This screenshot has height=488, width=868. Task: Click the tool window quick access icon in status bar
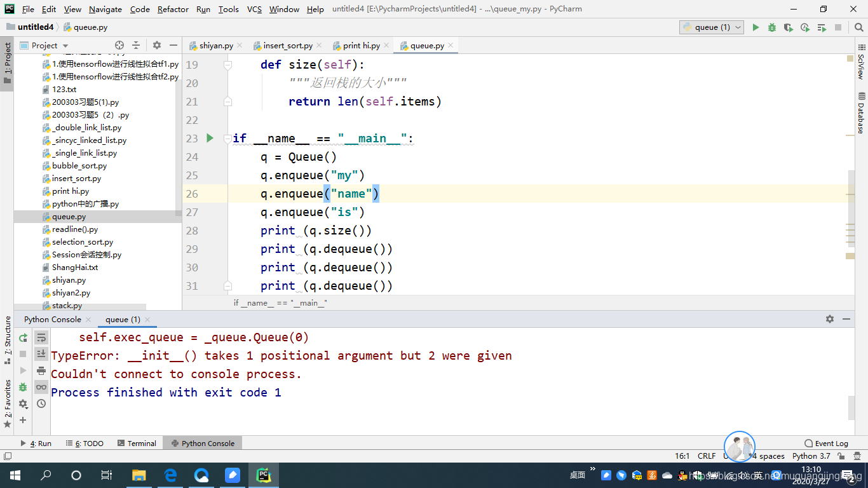[x=8, y=456]
